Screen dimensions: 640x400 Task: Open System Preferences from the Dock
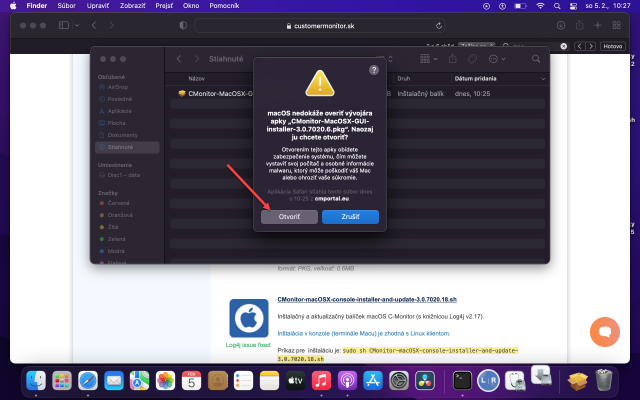(x=399, y=381)
